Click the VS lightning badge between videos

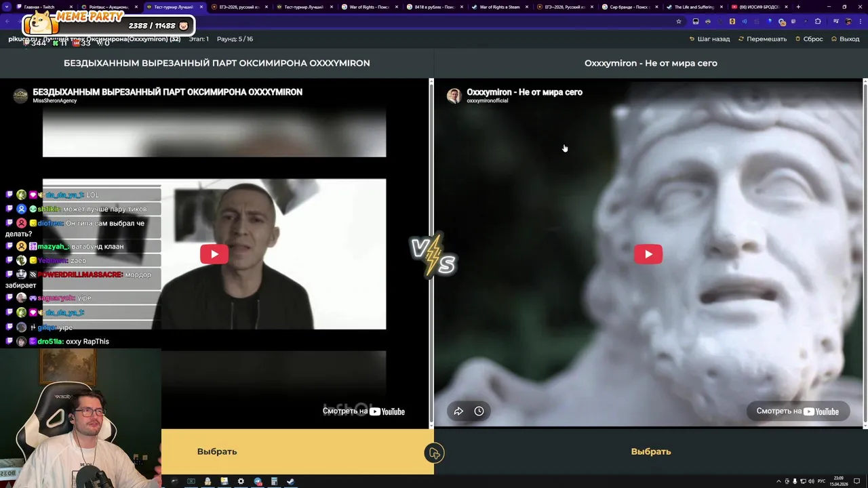pos(434,256)
